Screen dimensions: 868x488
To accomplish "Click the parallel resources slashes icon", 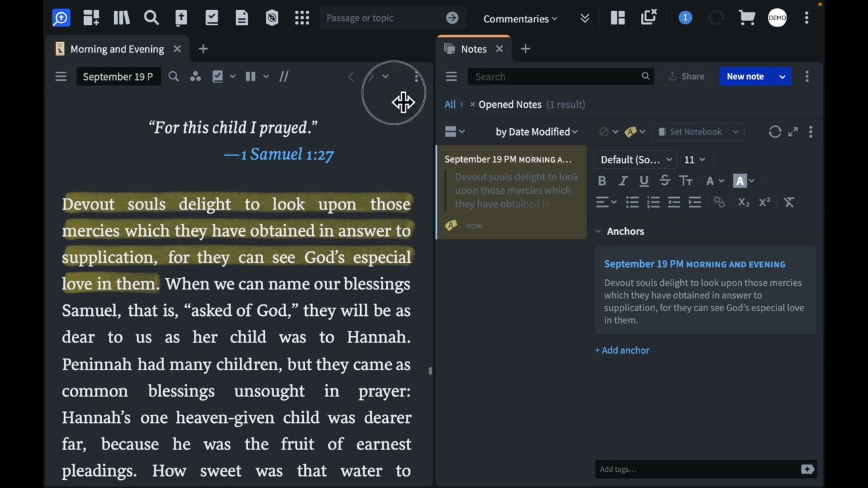I will tap(284, 77).
